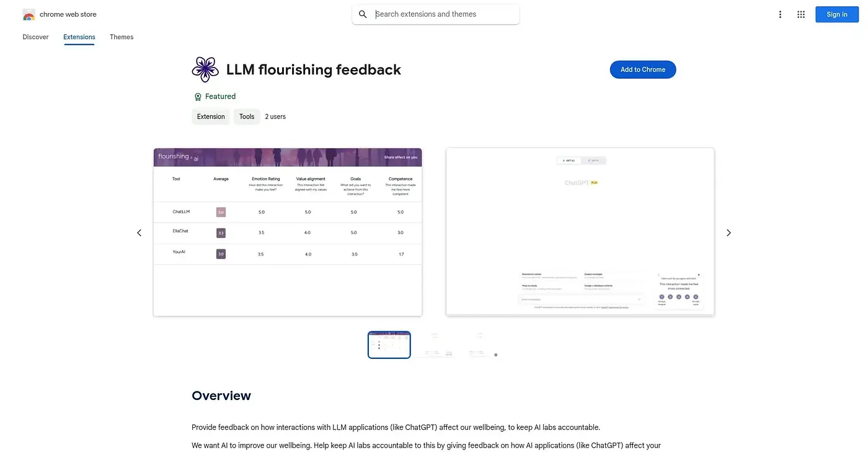Show the next screenshot with right arrow

tap(728, 233)
